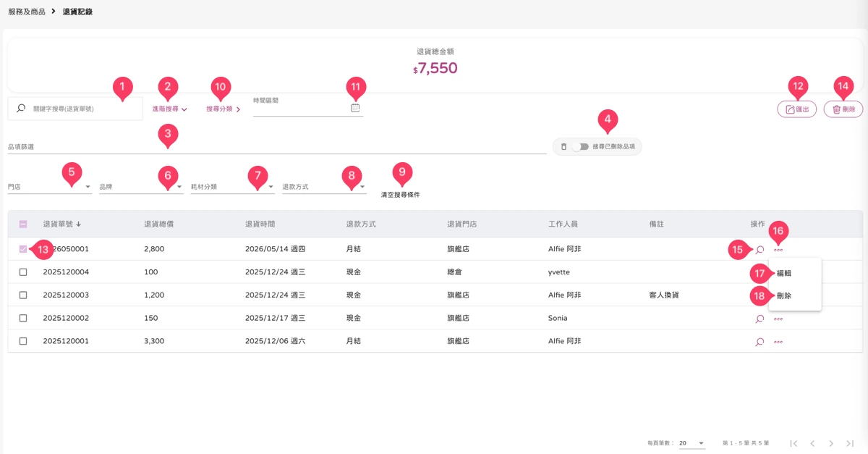The width and height of the screenshot is (868, 454).
Task: Check the checkbox for return 2025120003
Action: [x=23, y=295]
